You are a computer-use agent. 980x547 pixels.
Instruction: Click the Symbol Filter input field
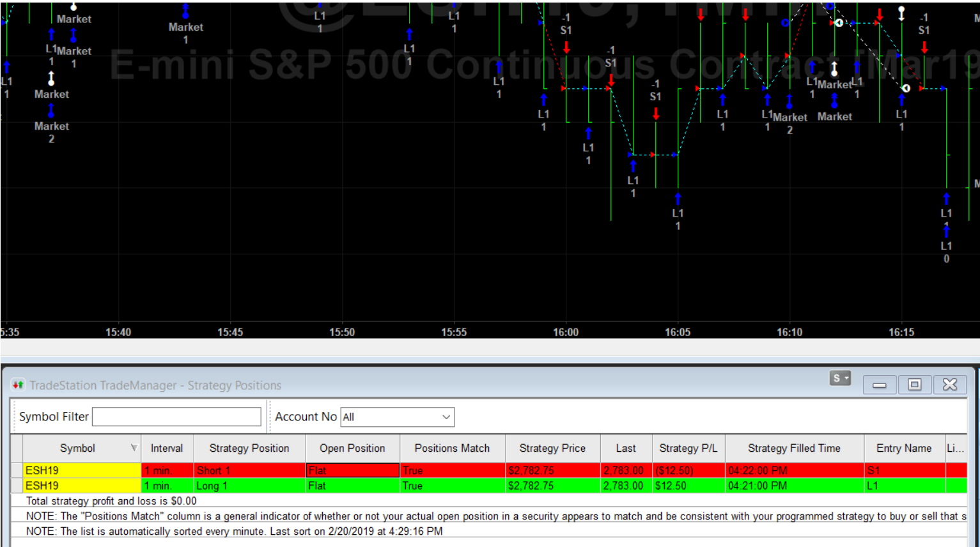(176, 417)
